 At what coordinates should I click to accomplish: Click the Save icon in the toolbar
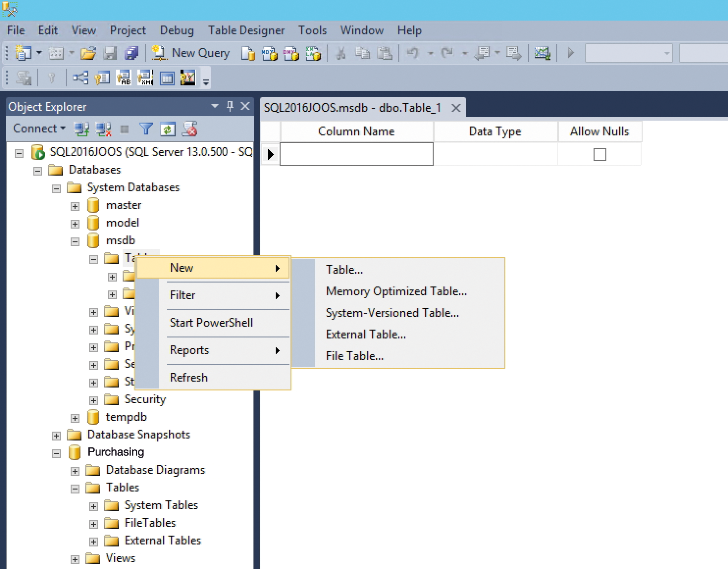tap(110, 53)
